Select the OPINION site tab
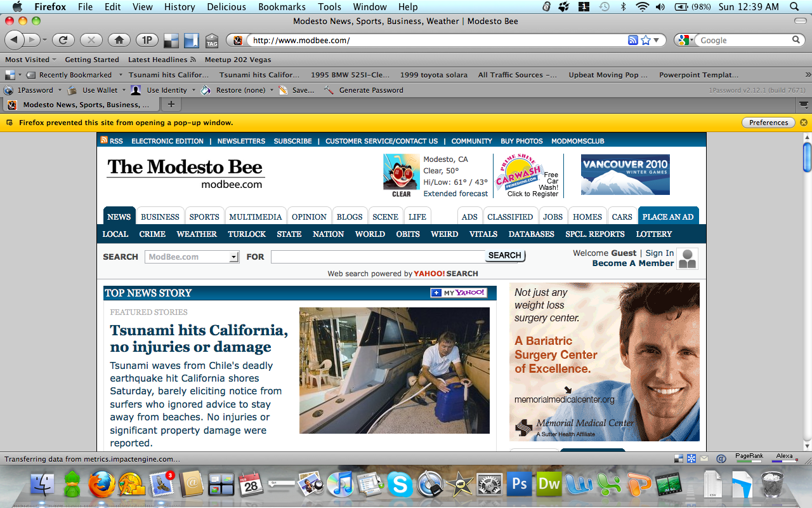 click(x=309, y=217)
